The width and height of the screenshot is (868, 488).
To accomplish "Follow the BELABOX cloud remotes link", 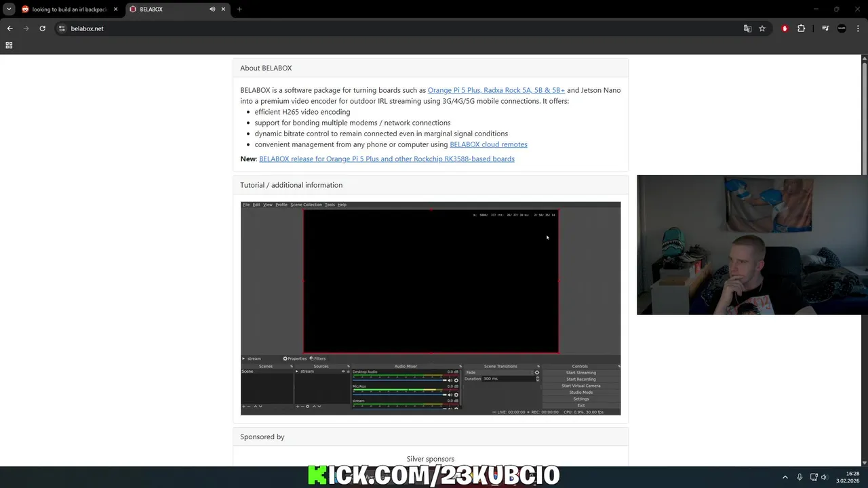I will click(x=488, y=144).
